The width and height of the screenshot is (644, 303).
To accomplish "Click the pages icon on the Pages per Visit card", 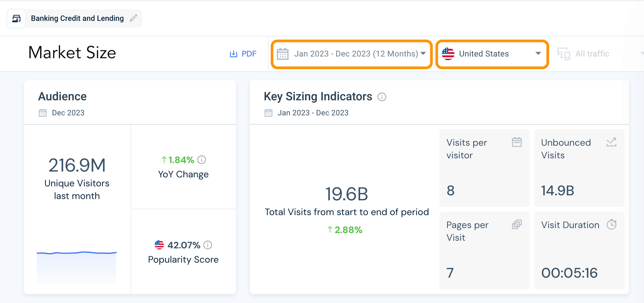I will (517, 224).
